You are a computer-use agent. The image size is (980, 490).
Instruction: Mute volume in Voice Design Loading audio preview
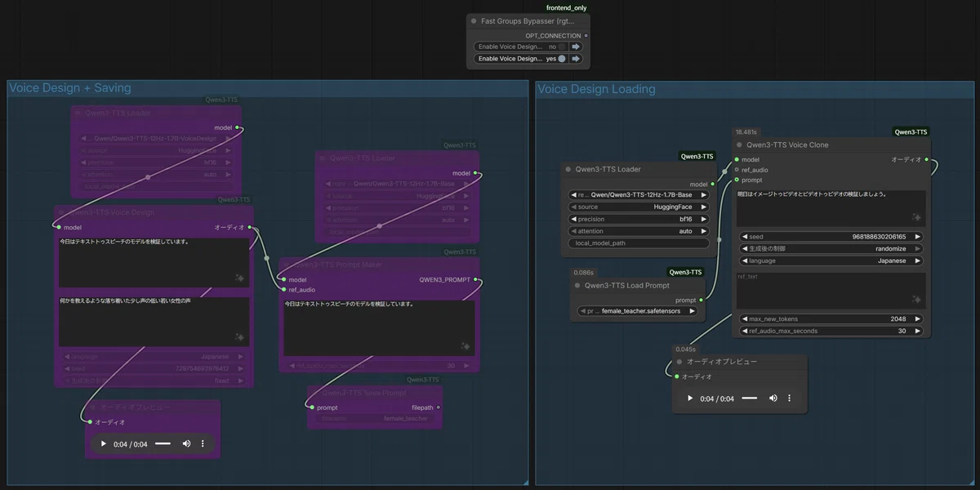773,399
